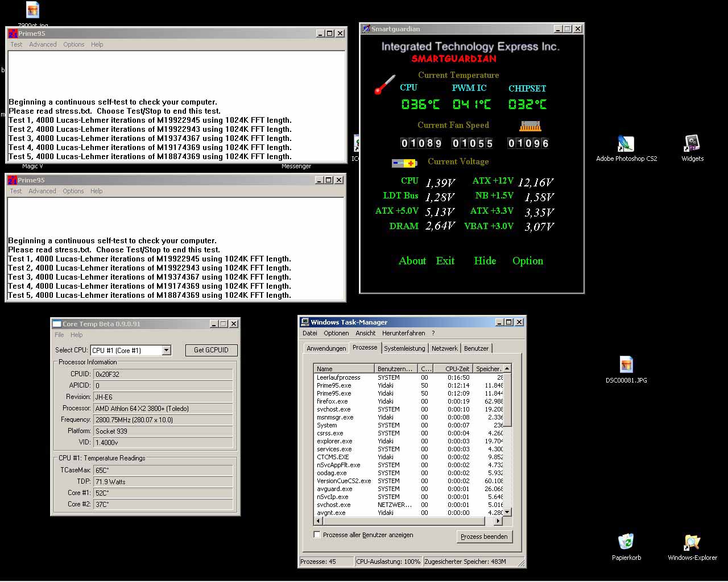Click the Smartguardian battery voltage icon
The image size is (728, 582).
[404, 163]
